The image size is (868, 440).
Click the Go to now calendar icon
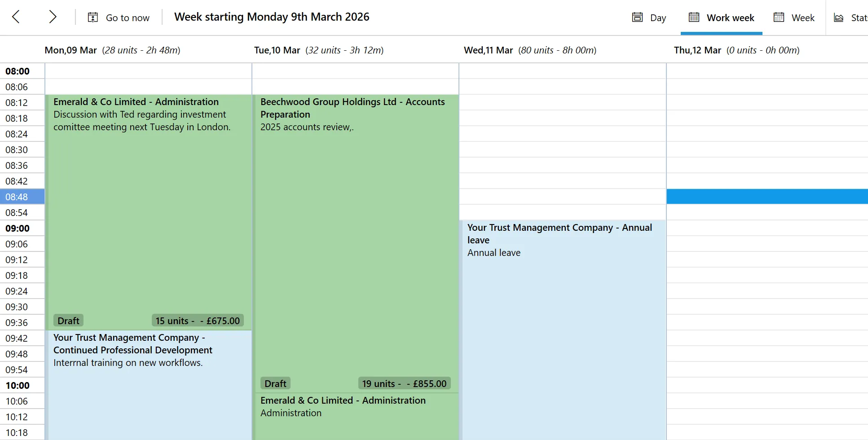[x=93, y=17]
